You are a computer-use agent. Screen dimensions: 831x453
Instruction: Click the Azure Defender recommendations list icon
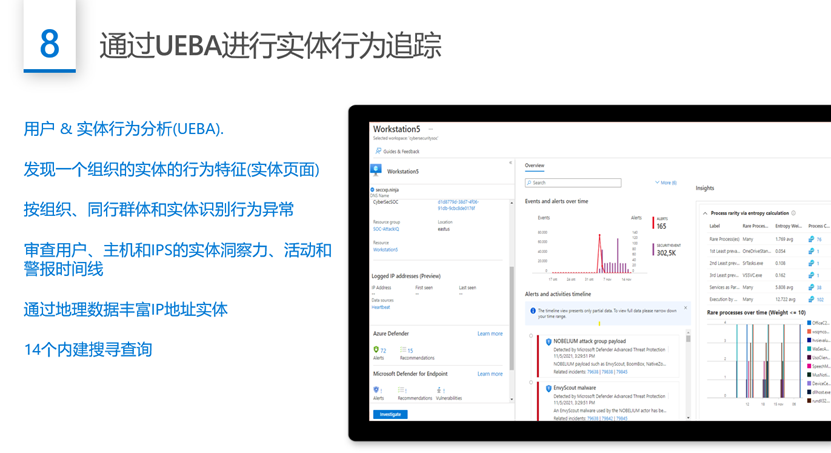click(403, 350)
